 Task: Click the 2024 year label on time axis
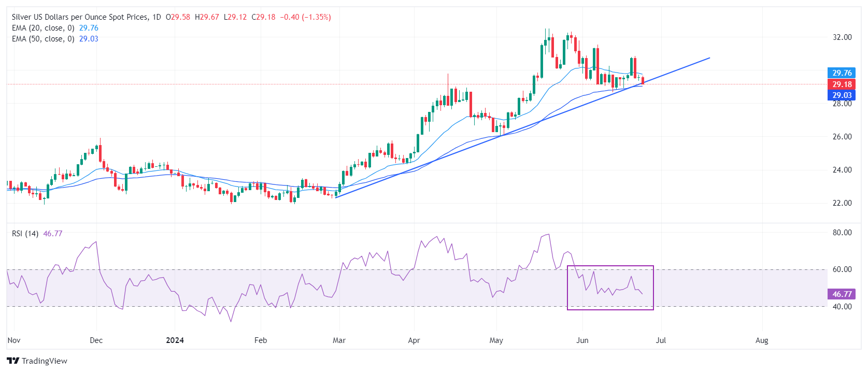tap(175, 340)
